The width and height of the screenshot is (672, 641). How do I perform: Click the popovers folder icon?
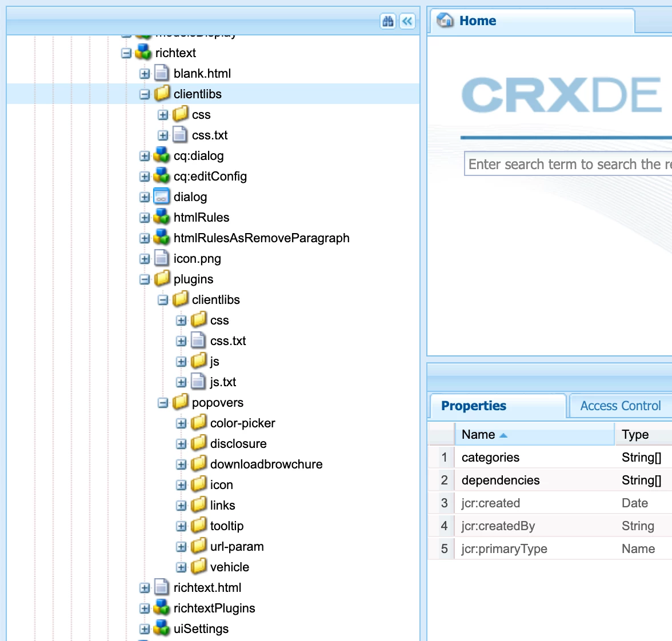coord(181,402)
